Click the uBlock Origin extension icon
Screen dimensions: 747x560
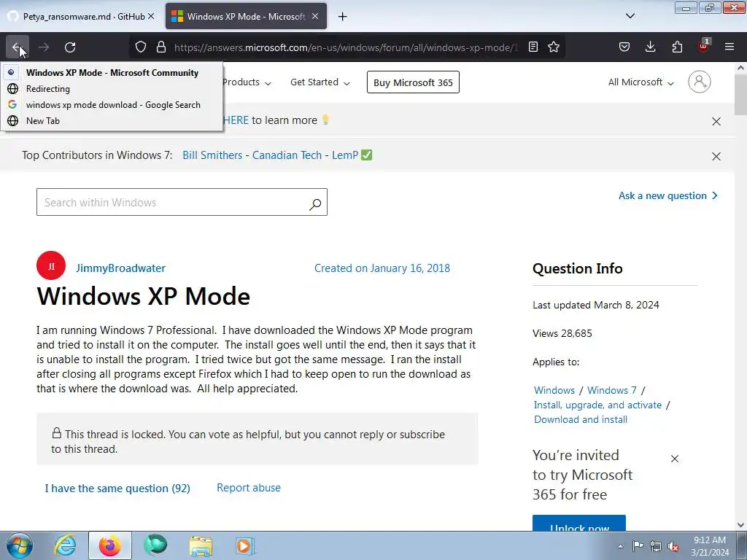click(x=704, y=46)
